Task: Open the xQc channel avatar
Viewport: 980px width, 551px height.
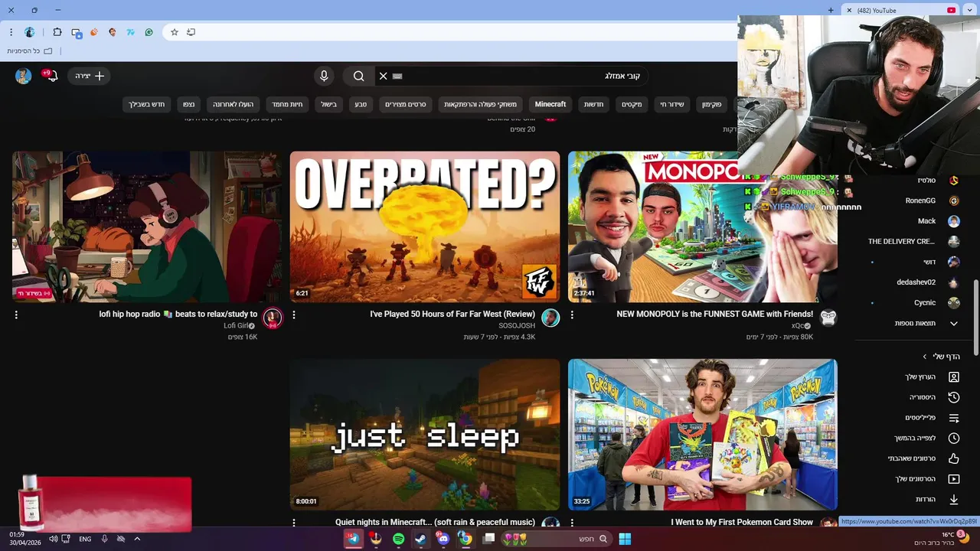Action: (x=828, y=318)
